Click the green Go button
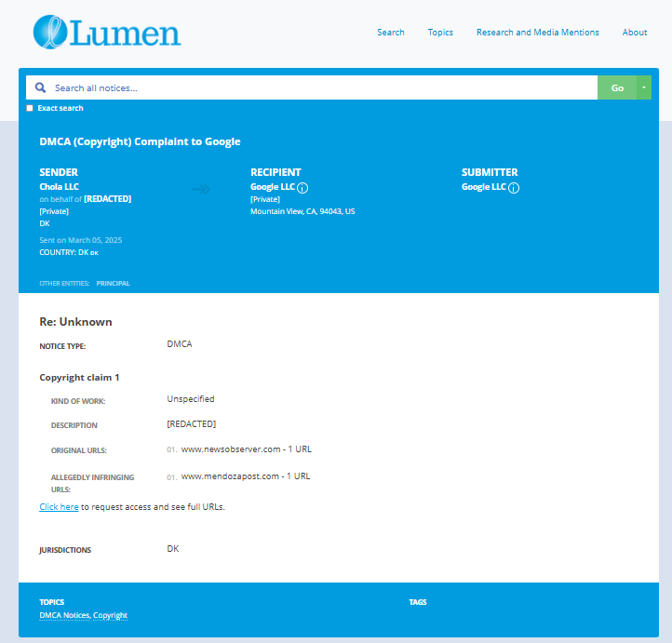Viewport: 672px width, 643px height. pos(617,87)
